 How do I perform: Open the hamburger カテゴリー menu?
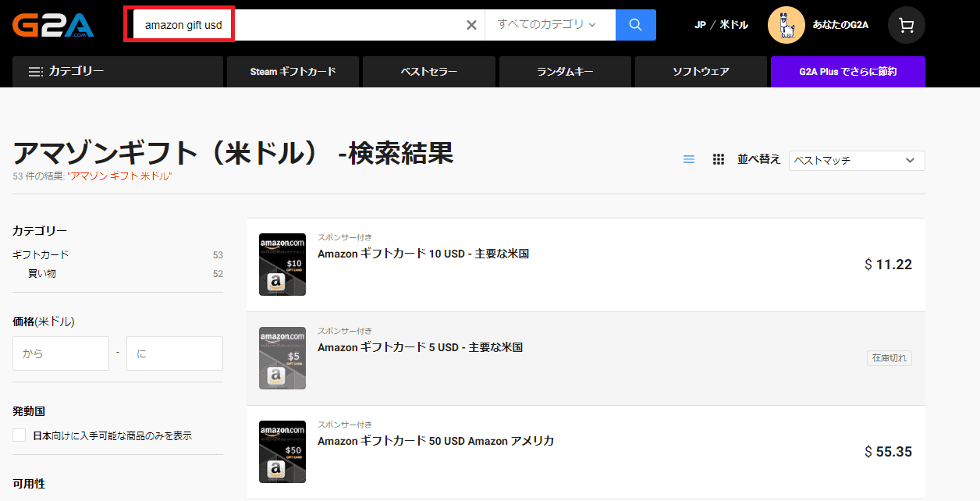(x=117, y=72)
